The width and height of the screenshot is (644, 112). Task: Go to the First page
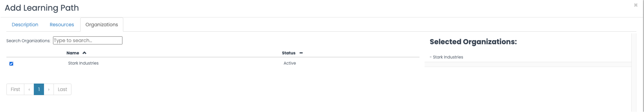[15, 89]
